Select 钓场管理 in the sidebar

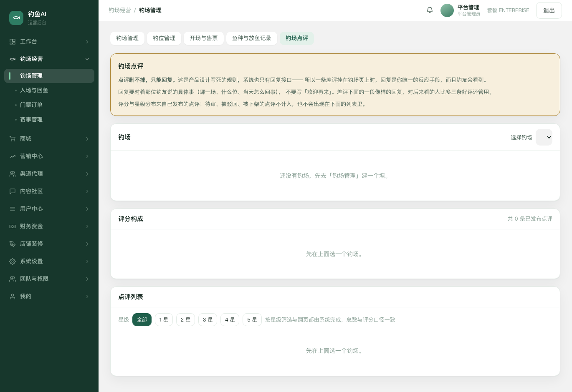49,76
